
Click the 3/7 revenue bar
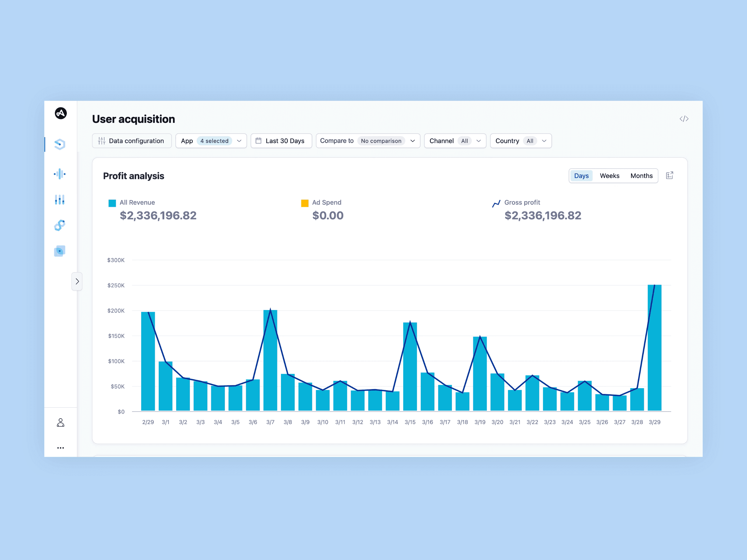point(270,360)
